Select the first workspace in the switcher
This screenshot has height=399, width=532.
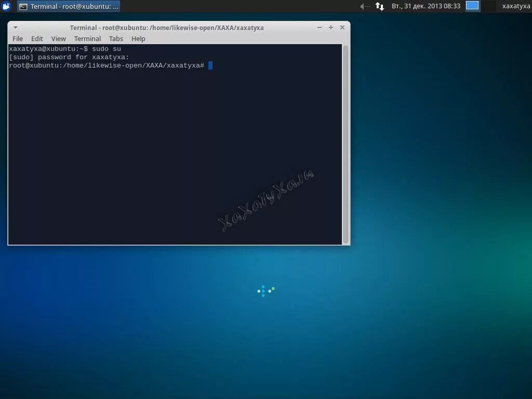(472, 6)
